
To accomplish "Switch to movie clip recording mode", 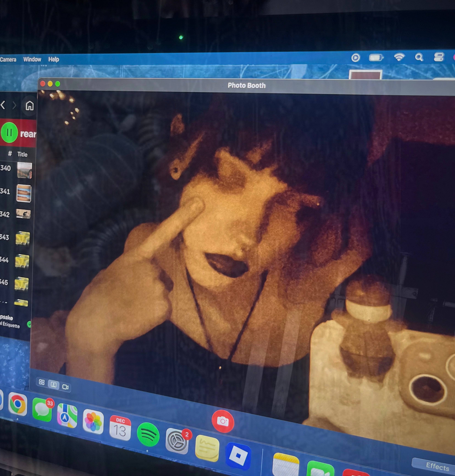I will click(x=66, y=387).
